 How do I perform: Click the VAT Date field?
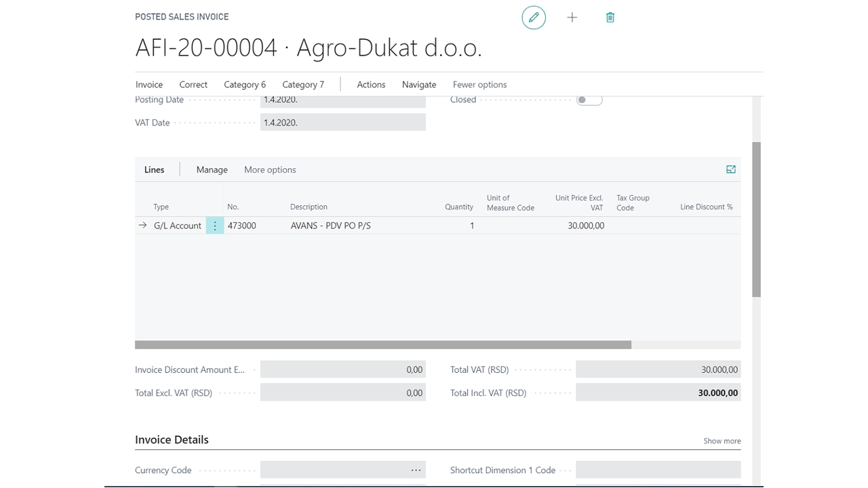[x=343, y=123]
